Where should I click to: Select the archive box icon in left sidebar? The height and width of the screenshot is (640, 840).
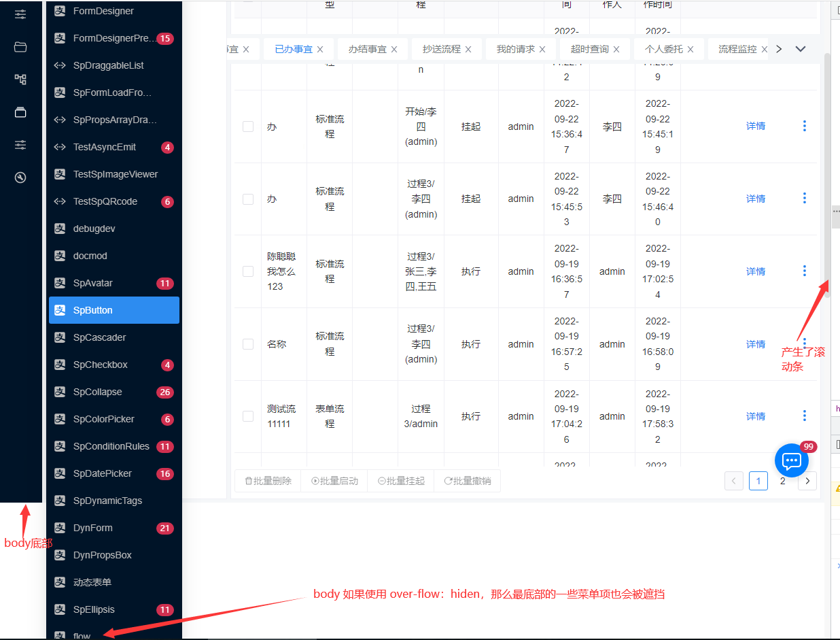[x=20, y=112]
